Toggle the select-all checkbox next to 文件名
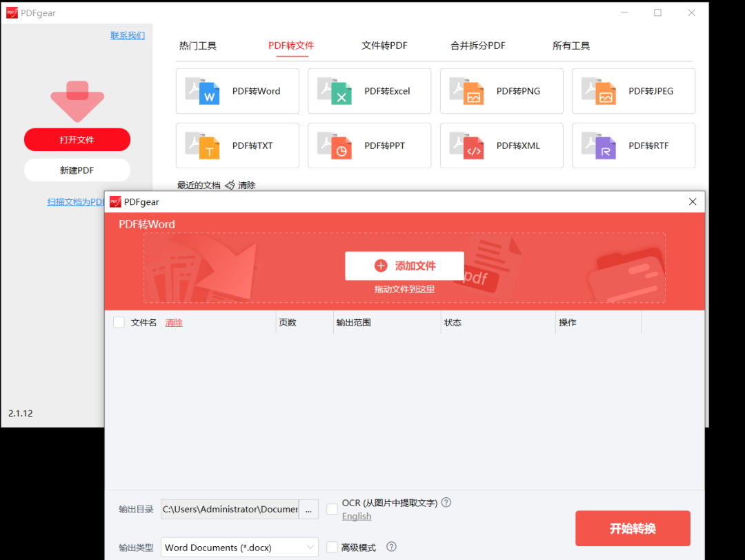 point(119,323)
